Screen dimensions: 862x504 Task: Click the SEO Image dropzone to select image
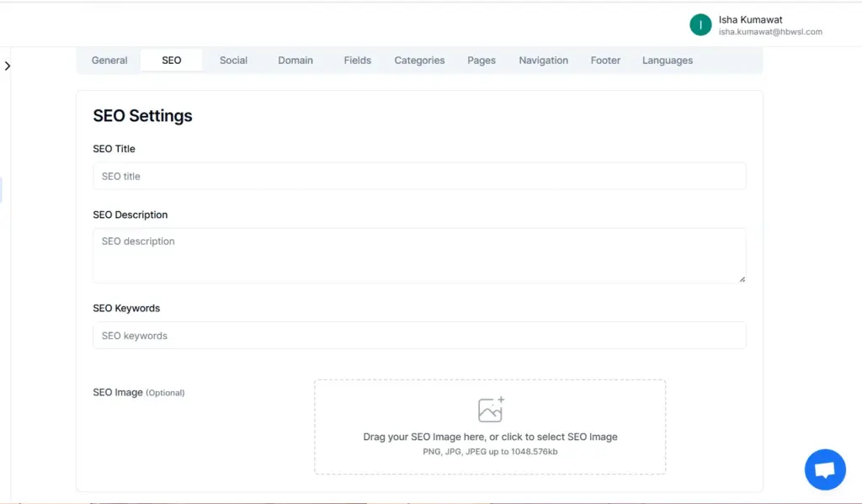[491, 427]
